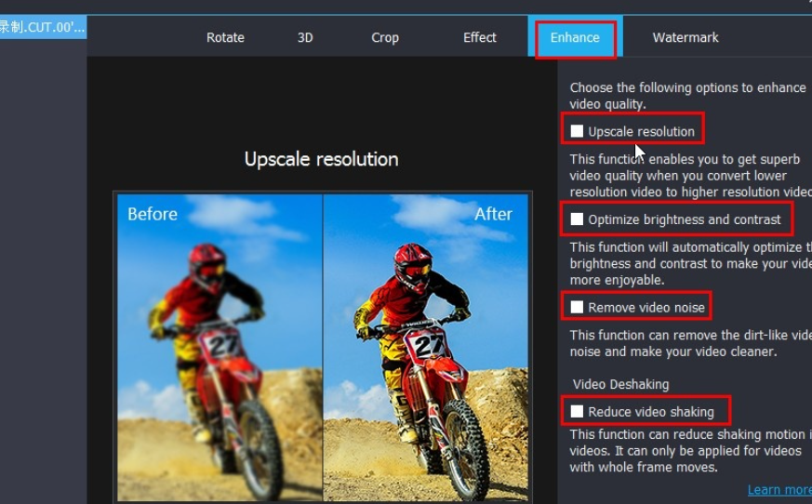Viewport: 812px width, 504px height.
Task: Switch to the 3D tab
Action: tap(305, 37)
